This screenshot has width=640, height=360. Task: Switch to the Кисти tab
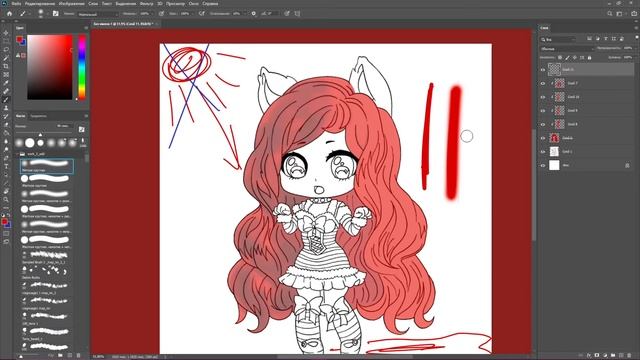pyautogui.click(x=20, y=116)
